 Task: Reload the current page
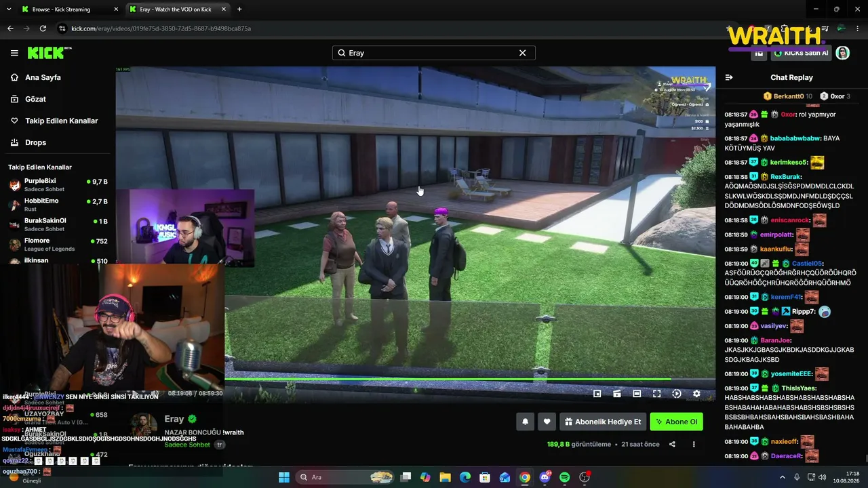click(x=43, y=28)
